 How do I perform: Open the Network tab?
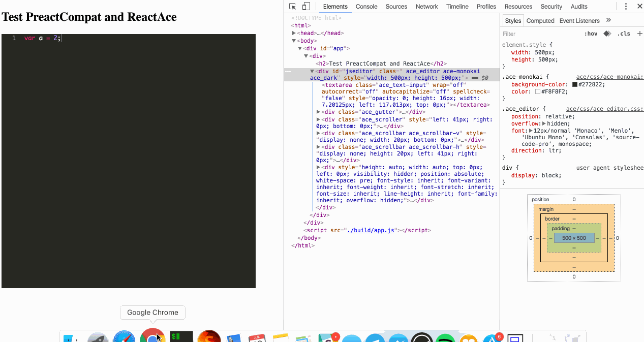point(427,7)
